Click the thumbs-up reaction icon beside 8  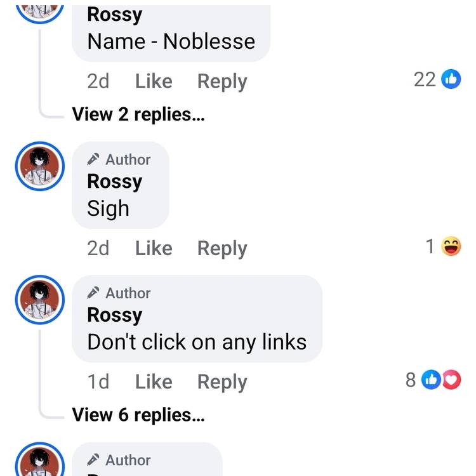click(431, 380)
